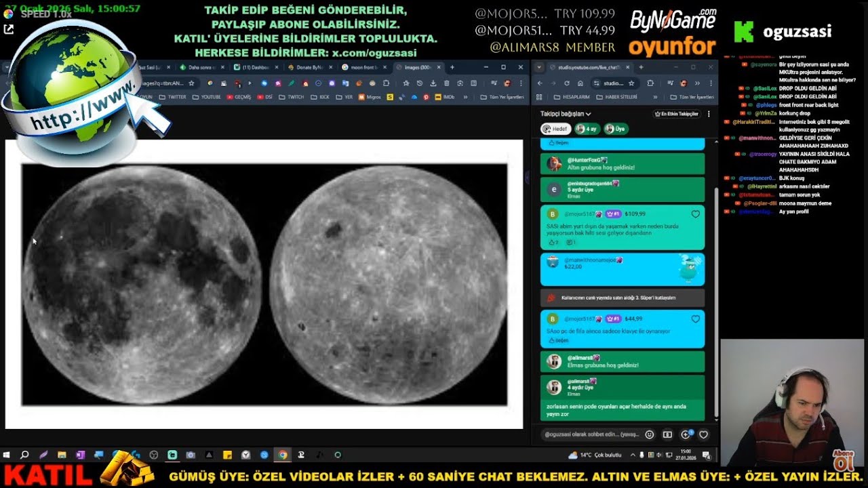868x488 pixels.
Task: Open Extensions icon in chat browser window
Action: [x=650, y=83]
